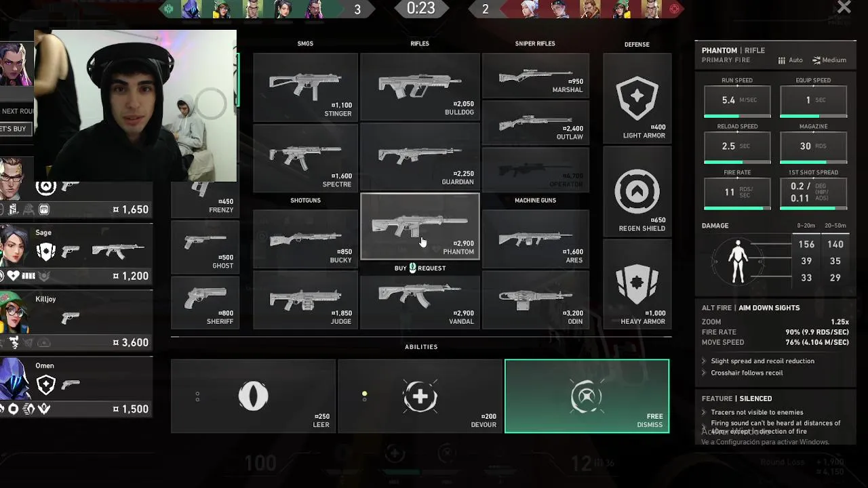This screenshot has width=868, height=488.
Task: Click the attacker team score 3
Action: click(x=357, y=9)
